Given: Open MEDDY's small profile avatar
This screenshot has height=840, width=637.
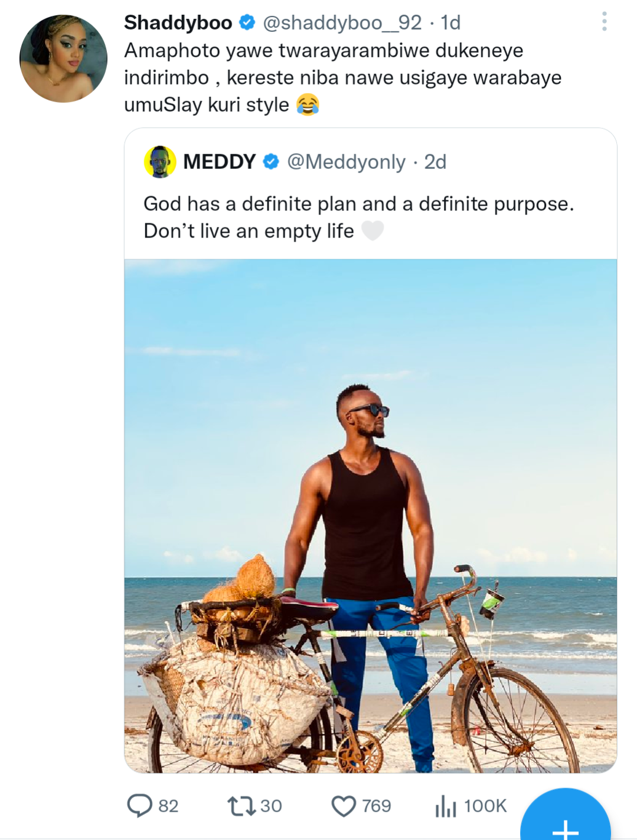Looking at the screenshot, I should [x=160, y=162].
